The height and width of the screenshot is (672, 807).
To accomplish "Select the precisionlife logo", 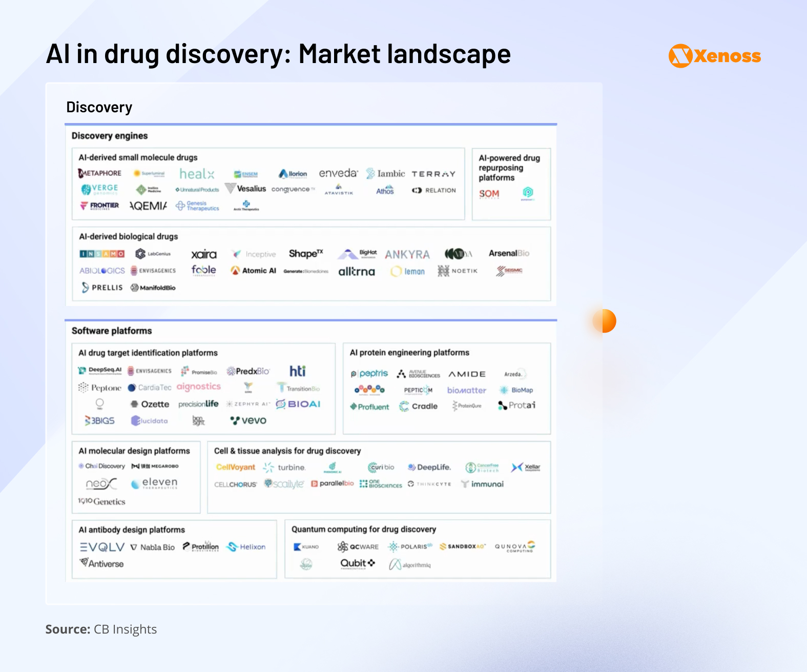I will coord(198,404).
